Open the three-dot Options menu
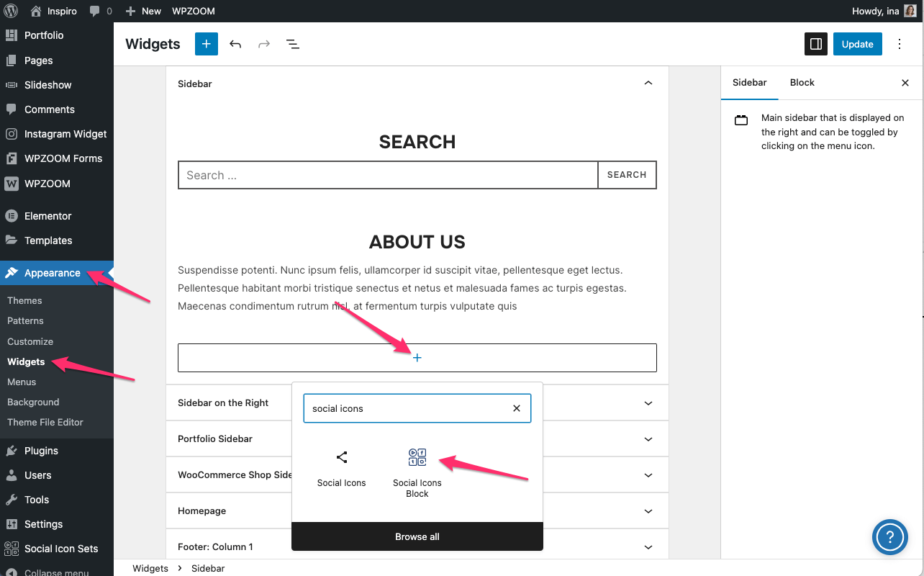 click(900, 44)
